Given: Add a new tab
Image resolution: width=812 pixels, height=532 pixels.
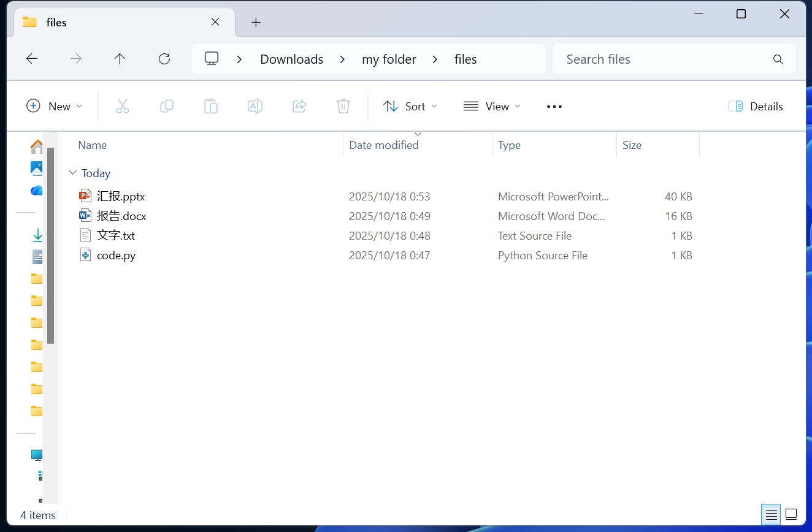Looking at the screenshot, I should [256, 23].
